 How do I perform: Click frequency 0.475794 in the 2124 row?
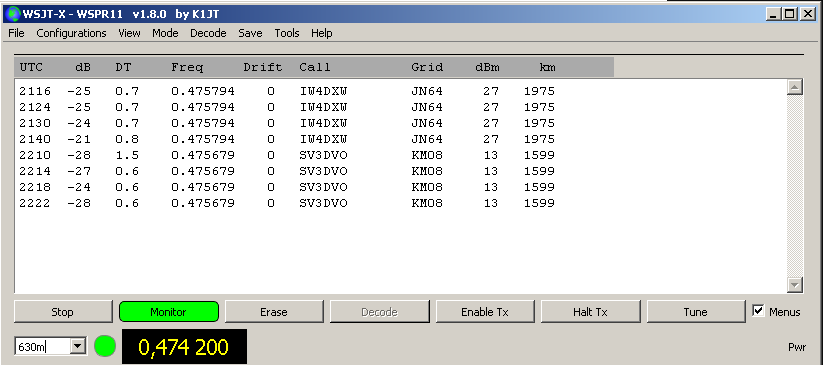point(203,107)
